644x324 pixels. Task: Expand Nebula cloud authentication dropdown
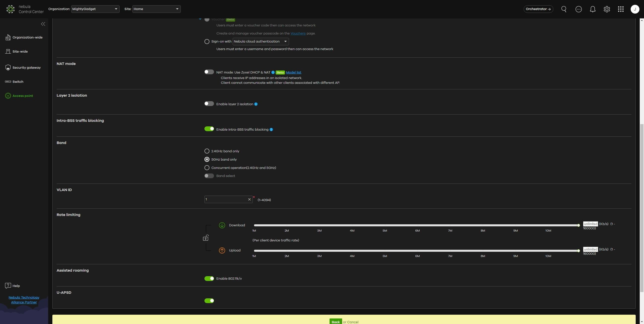[x=260, y=42]
